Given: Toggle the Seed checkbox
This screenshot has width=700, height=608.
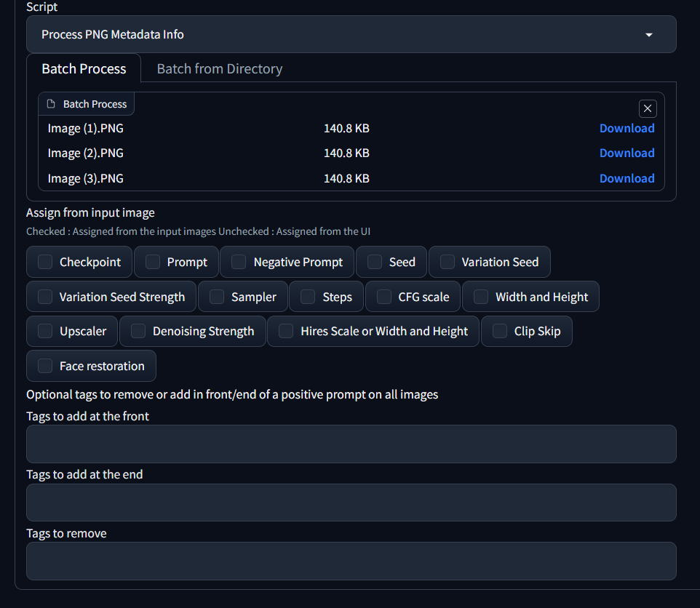Looking at the screenshot, I should pyautogui.click(x=374, y=262).
